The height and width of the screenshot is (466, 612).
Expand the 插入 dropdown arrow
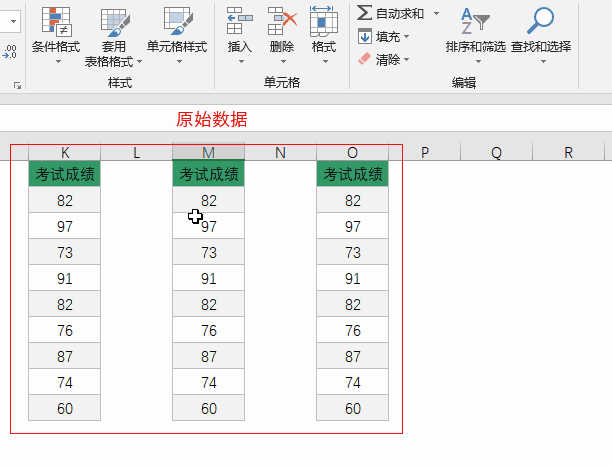(x=241, y=62)
